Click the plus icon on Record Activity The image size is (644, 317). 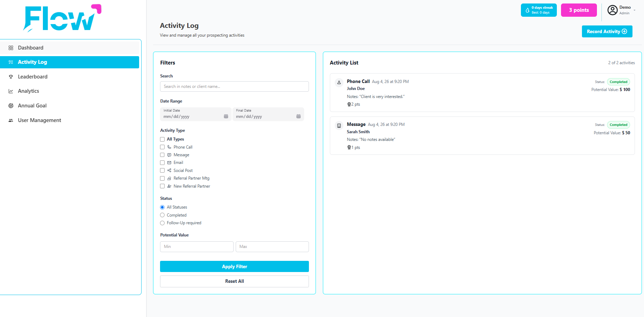(624, 31)
